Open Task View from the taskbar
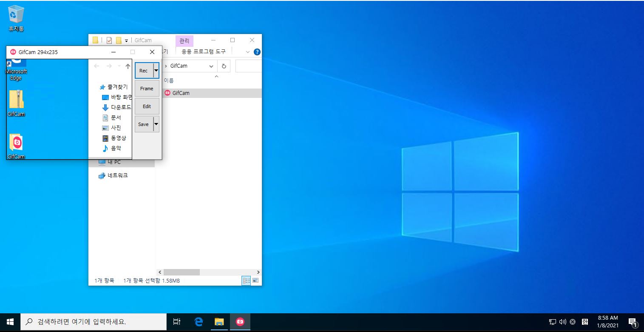 tap(177, 322)
